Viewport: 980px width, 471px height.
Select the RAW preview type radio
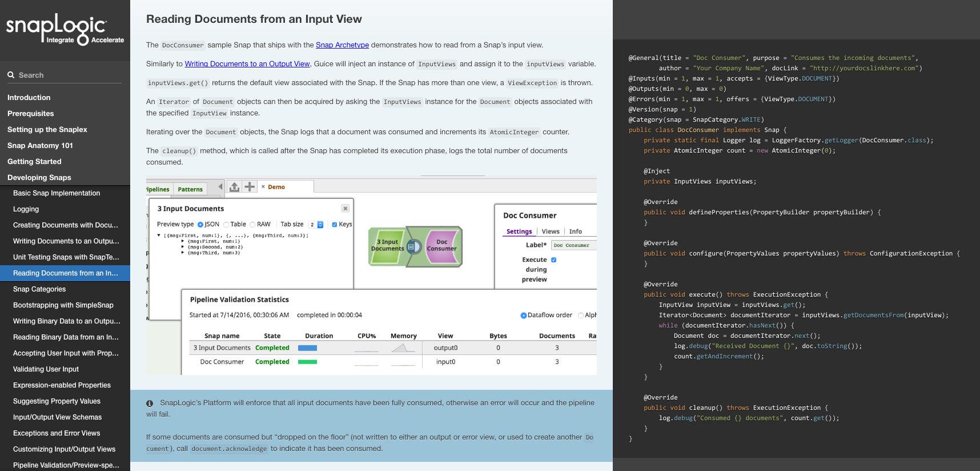click(x=252, y=225)
